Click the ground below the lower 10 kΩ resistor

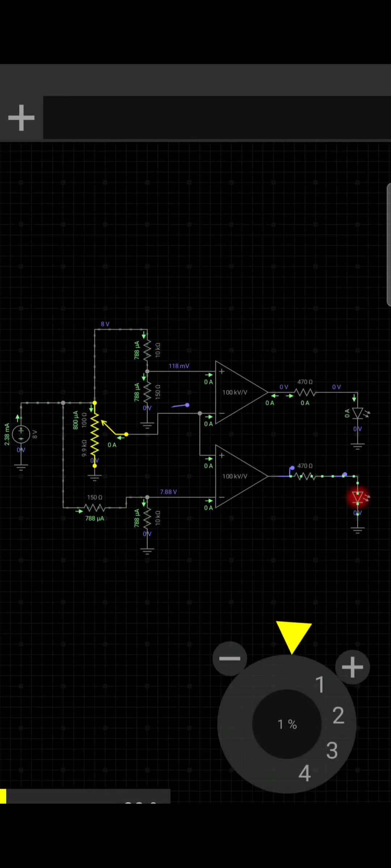coord(147,551)
